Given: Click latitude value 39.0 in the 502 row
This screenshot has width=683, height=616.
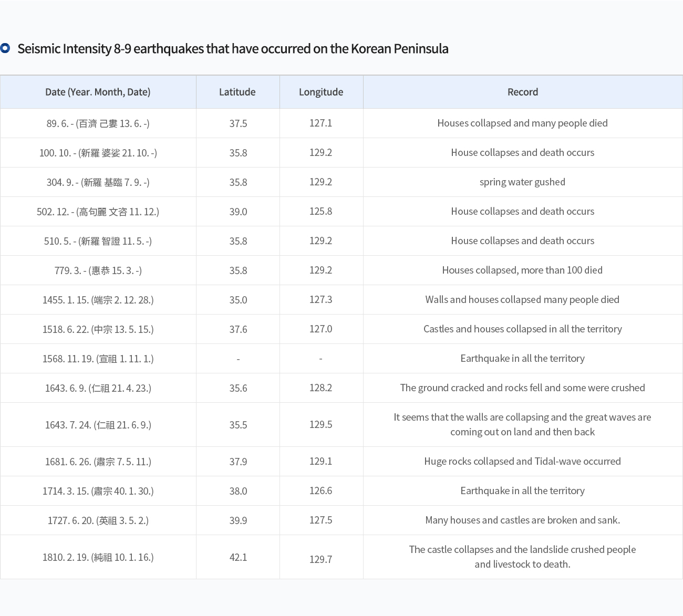Looking at the screenshot, I should click(238, 212).
